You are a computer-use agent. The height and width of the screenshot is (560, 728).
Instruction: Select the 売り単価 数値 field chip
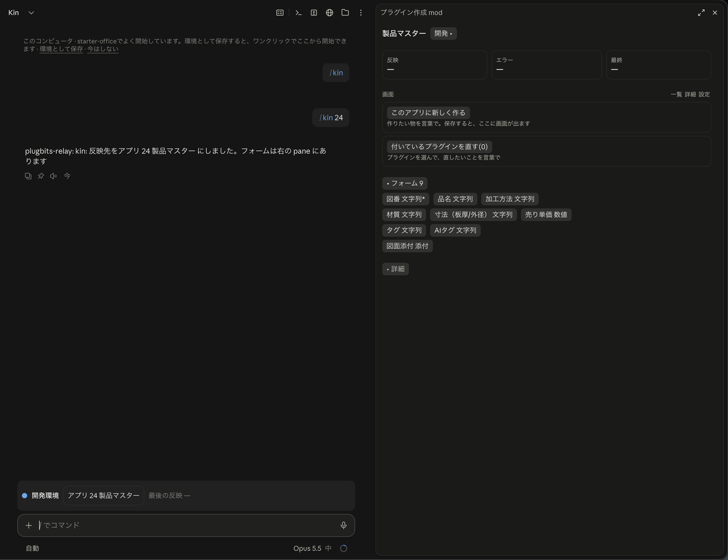click(x=546, y=214)
